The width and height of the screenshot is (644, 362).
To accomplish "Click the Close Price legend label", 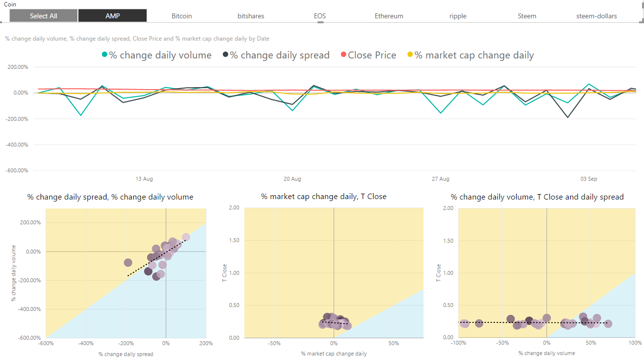I will (372, 55).
